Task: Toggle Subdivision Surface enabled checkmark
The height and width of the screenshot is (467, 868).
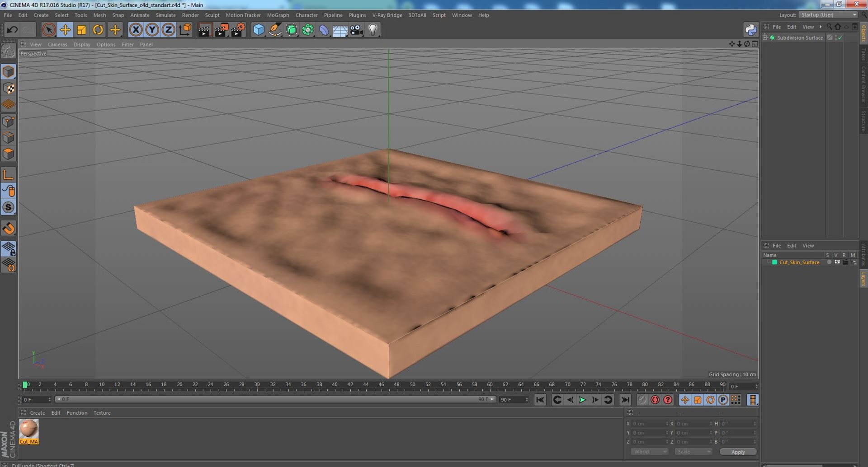Action: pyautogui.click(x=840, y=37)
